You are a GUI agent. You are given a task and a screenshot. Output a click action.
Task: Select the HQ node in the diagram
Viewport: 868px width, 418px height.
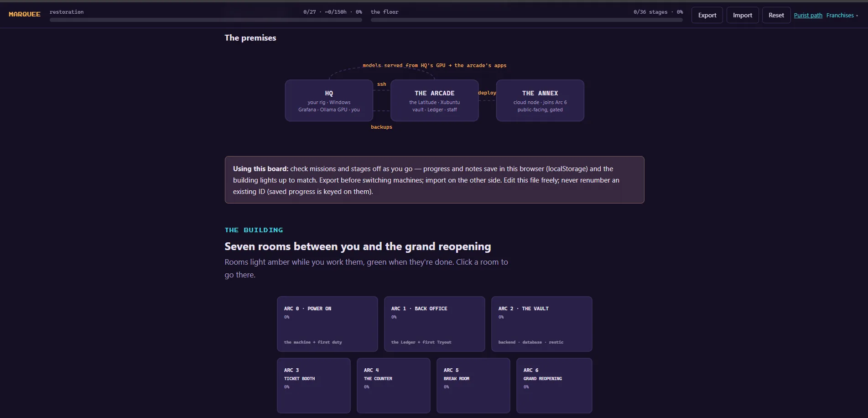(x=329, y=100)
